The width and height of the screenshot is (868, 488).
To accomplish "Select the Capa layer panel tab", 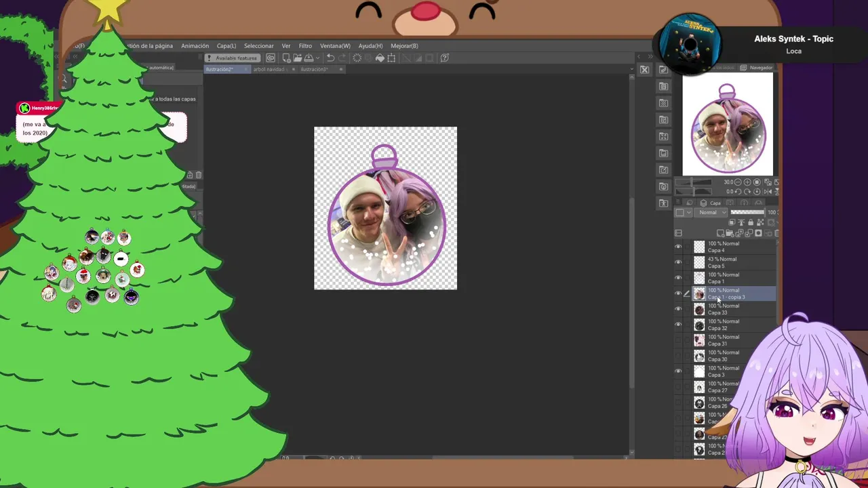I will coord(711,203).
